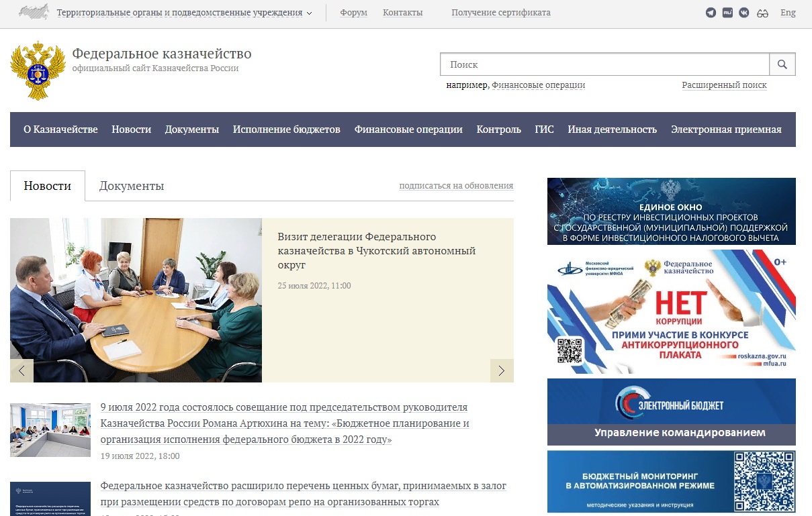Expand the Территориальные органы dropdown
The height and width of the screenshot is (516, 812).
coord(184,13)
